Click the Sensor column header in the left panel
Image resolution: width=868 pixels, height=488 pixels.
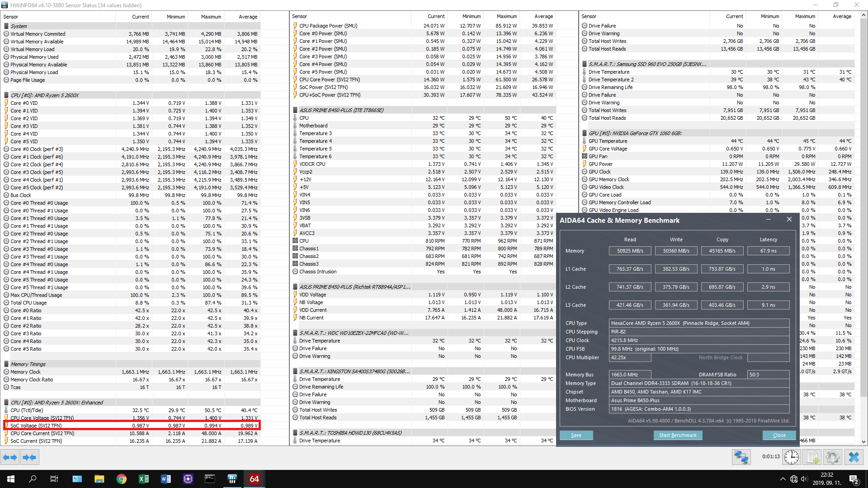pos(58,17)
